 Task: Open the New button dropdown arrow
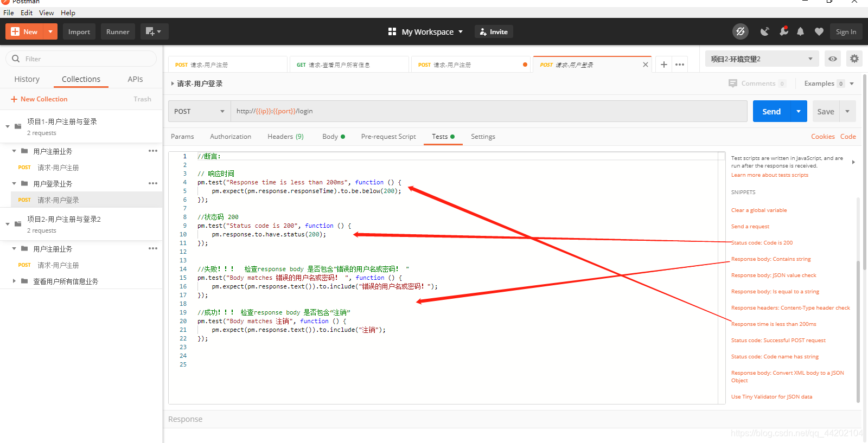click(50, 31)
